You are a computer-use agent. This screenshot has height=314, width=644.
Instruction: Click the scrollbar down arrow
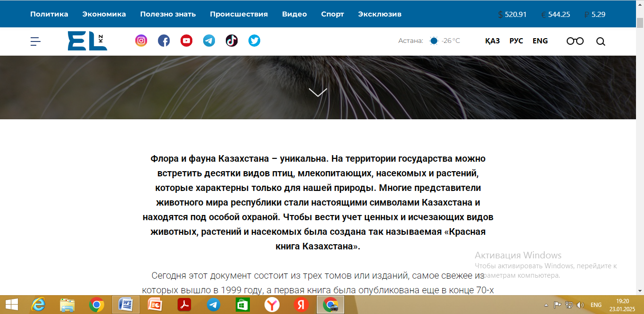(x=640, y=291)
